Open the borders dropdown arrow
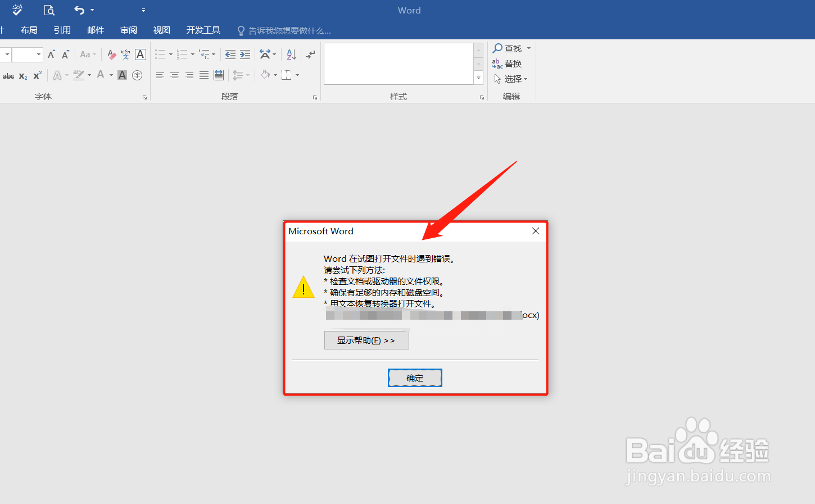Viewport: 815px width, 504px height. [297, 75]
